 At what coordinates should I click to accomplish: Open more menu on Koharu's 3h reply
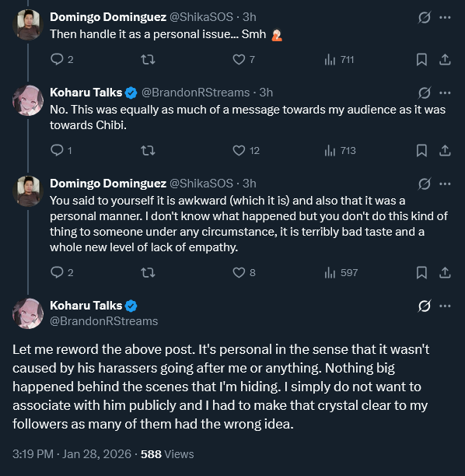tap(445, 93)
